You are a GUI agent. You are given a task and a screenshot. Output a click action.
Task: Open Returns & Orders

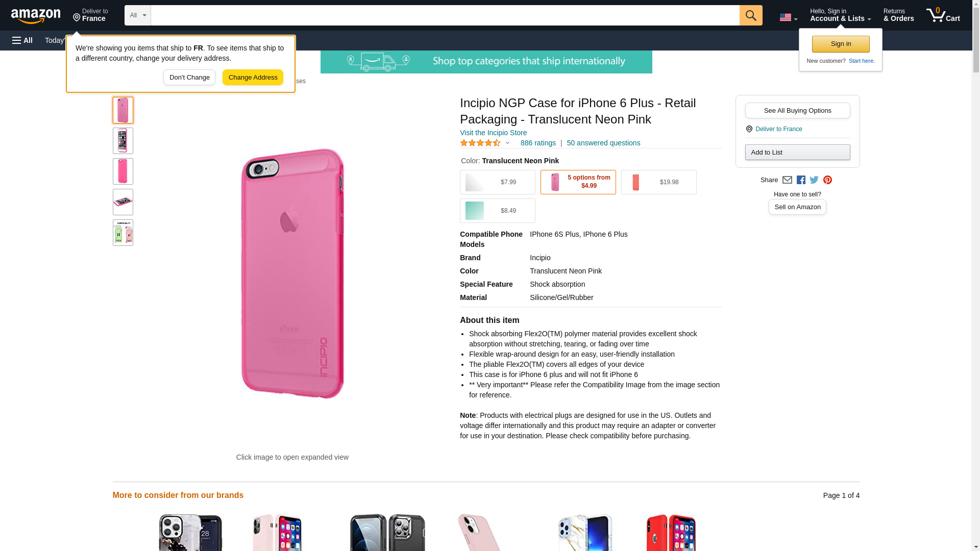[898, 15]
